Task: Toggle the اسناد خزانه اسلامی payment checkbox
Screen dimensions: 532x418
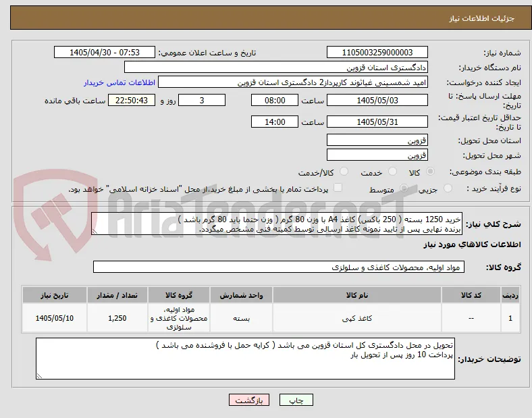Action: [338, 188]
